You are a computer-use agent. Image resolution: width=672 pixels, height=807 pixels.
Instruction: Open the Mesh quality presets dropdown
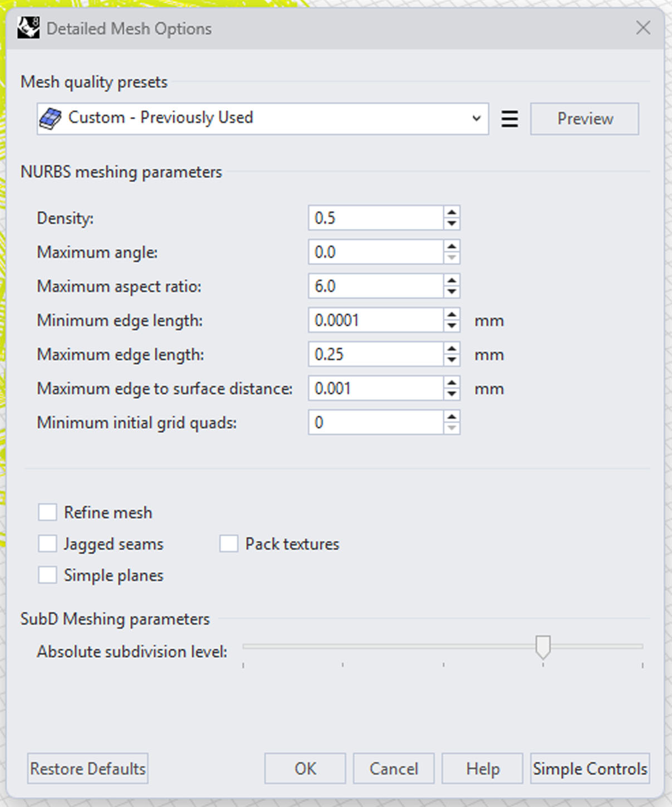(x=263, y=119)
